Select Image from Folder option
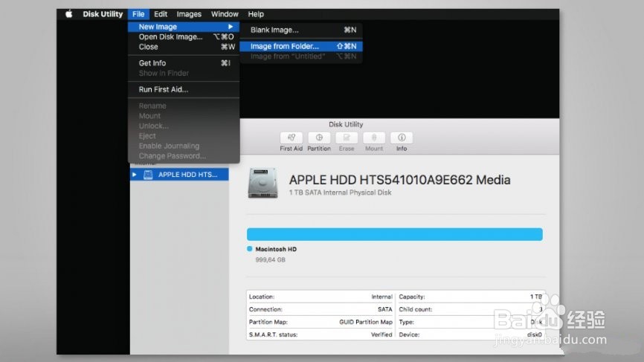The image size is (644, 362). pyautogui.click(x=301, y=46)
